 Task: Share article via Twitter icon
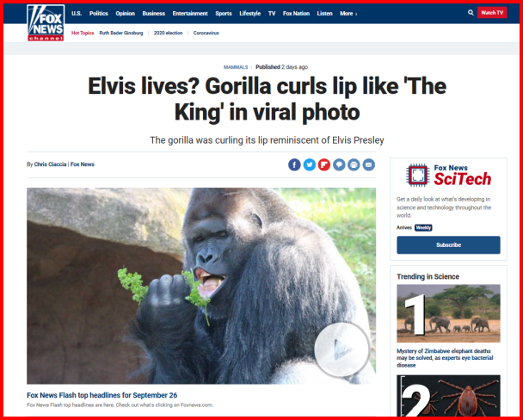[x=309, y=164]
